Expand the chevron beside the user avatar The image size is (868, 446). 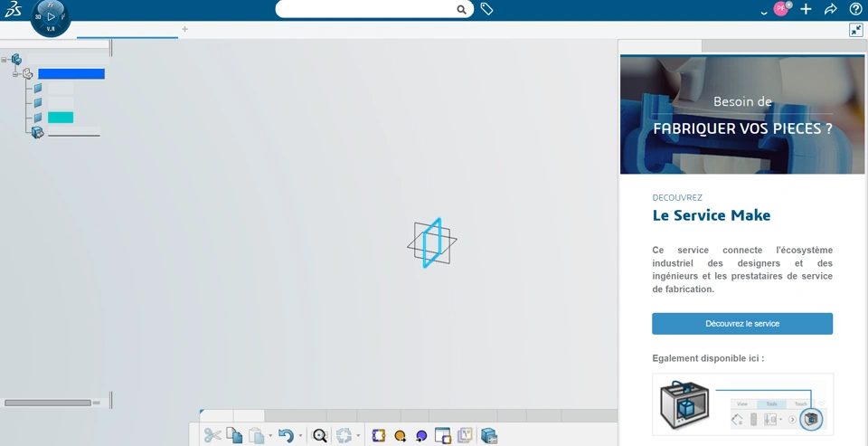click(765, 12)
